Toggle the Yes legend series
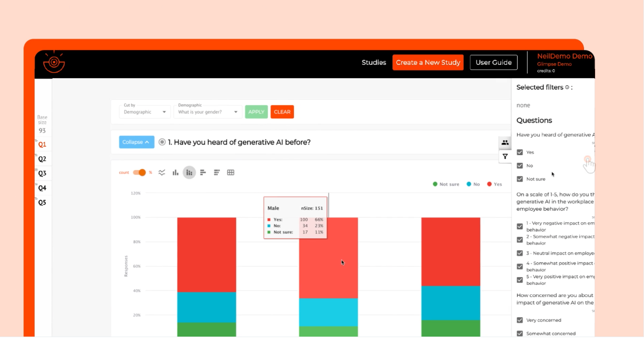 click(x=495, y=184)
